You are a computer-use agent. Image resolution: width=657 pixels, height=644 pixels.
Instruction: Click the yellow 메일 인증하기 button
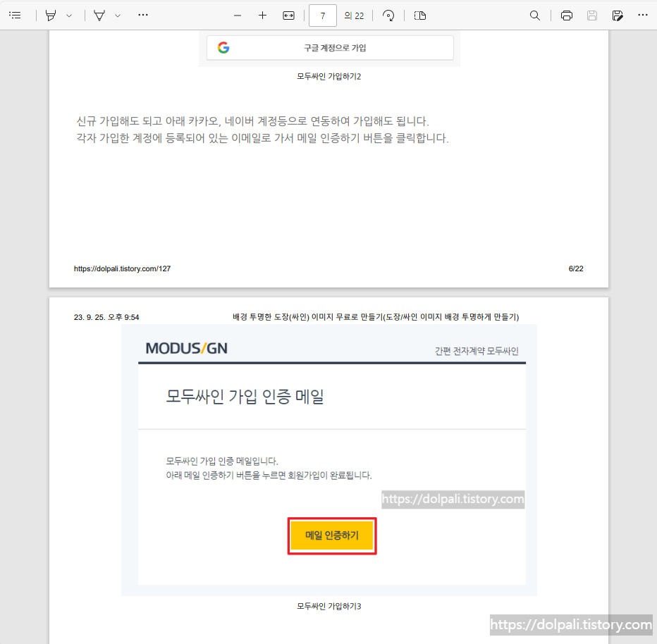point(332,535)
